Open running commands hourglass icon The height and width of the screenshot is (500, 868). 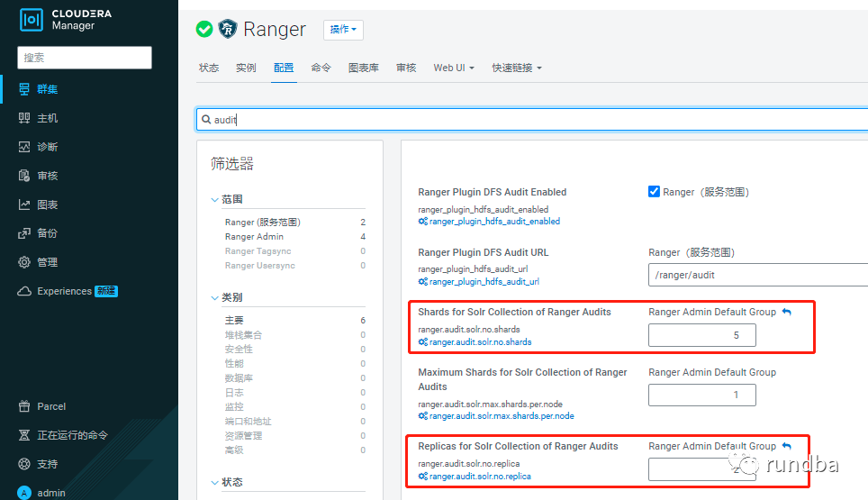click(23, 435)
